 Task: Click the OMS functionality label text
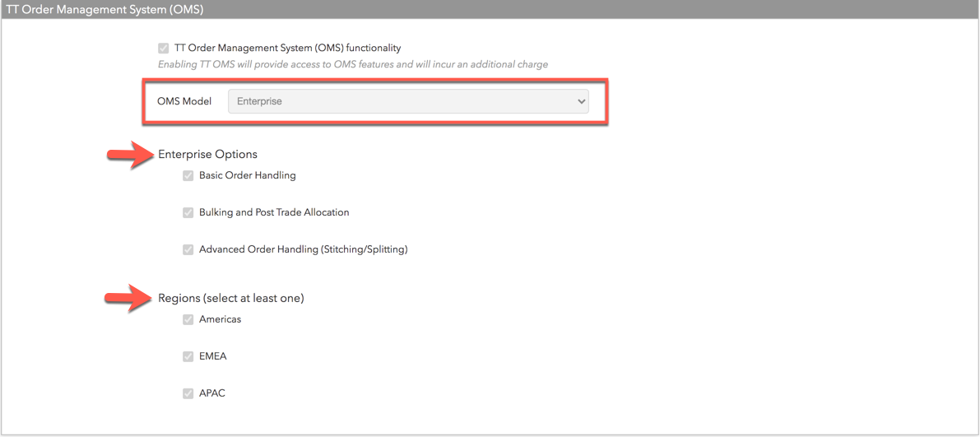coord(288,48)
